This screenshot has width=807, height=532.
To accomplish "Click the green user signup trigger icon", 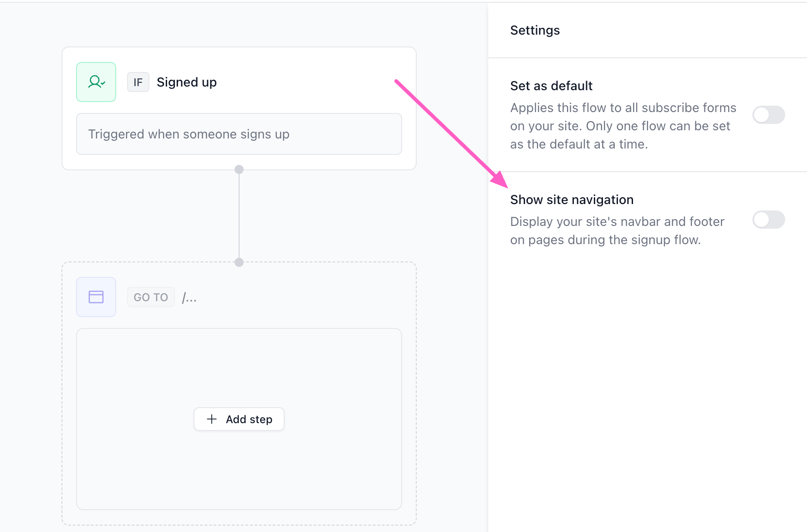I will coord(96,82).
